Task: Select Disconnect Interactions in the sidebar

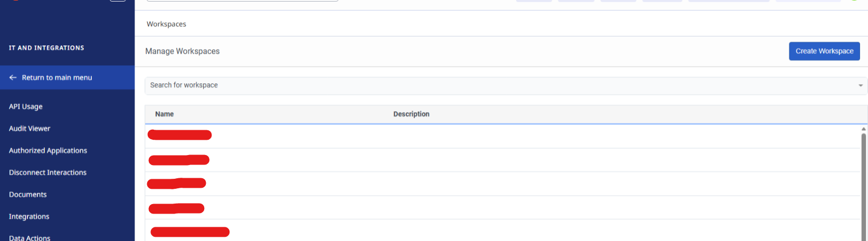Action: click(47, 172)
